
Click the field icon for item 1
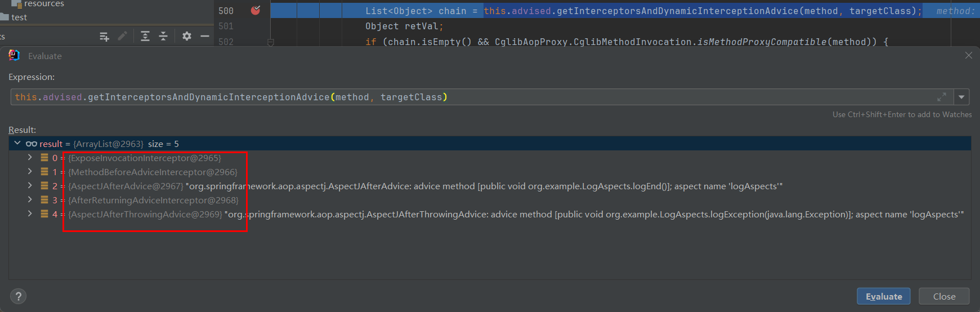(44, 172)
